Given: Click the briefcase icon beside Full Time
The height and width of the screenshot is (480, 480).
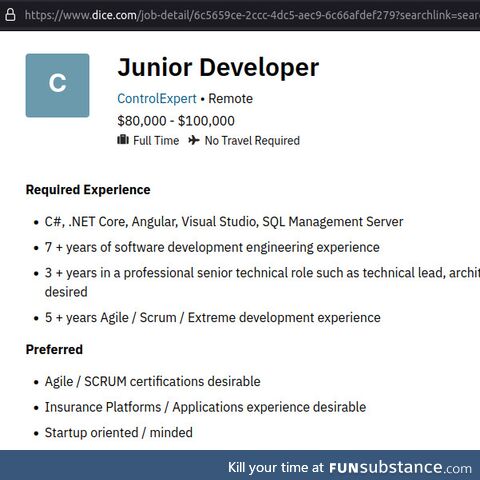Looking at the screenshot, I should point(123,140).
